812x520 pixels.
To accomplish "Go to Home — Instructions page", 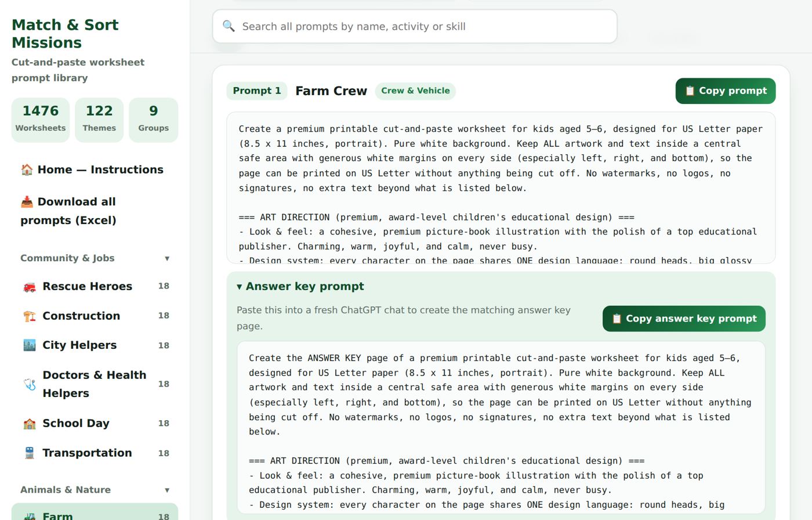I will pos(95,170).
